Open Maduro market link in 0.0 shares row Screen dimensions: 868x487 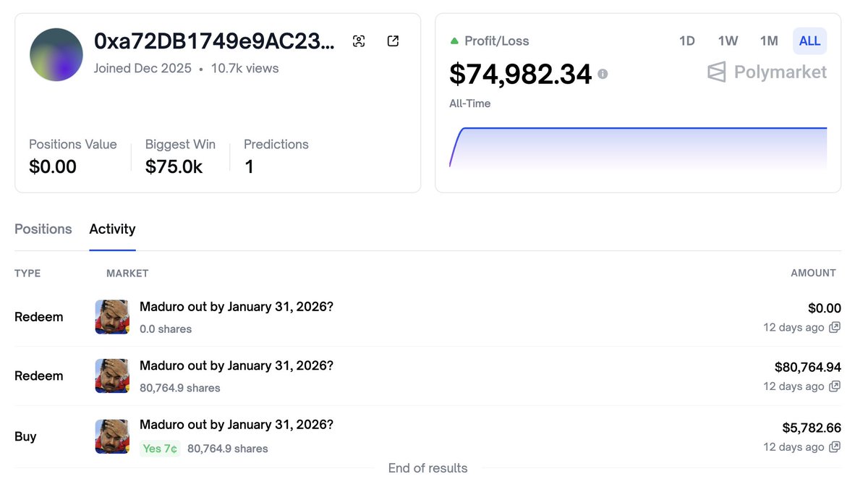[237, 307]
